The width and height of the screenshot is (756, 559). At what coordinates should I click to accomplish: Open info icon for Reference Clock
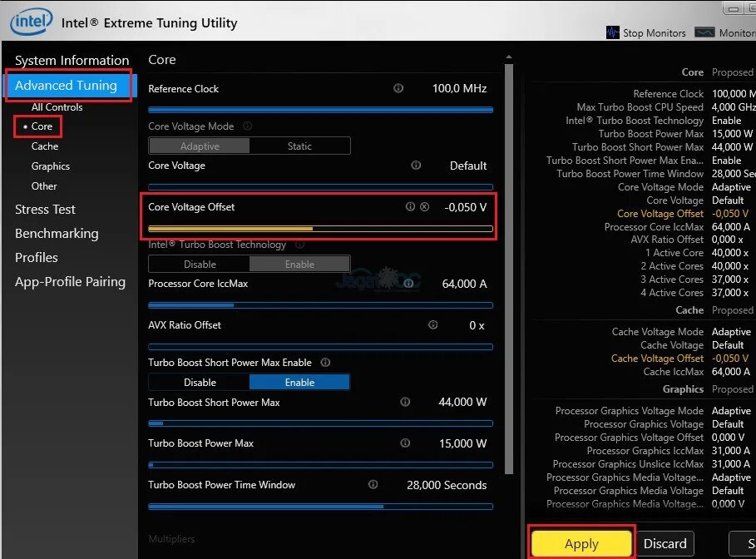pyautogui.click(x=398, y=88)
